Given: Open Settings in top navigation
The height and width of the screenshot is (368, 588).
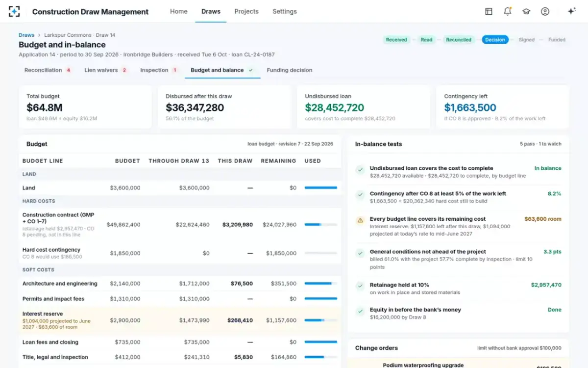Looking at the screenshot, I should 285,11.
